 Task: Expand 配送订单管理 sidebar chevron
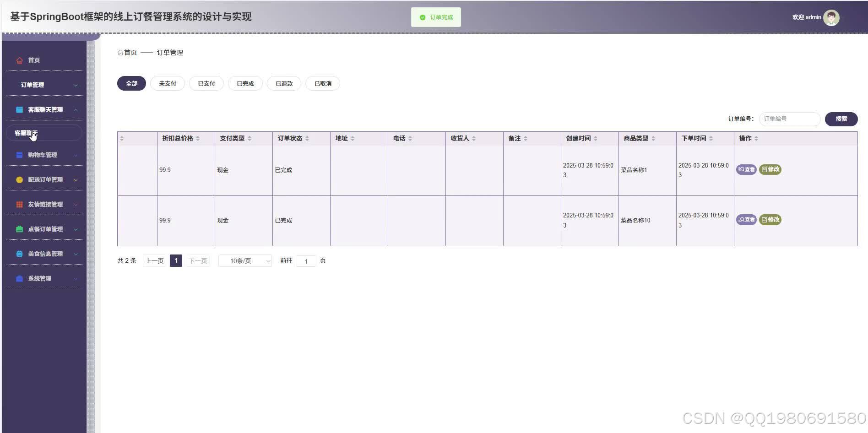pyautogui.click(x=76, y=180)
